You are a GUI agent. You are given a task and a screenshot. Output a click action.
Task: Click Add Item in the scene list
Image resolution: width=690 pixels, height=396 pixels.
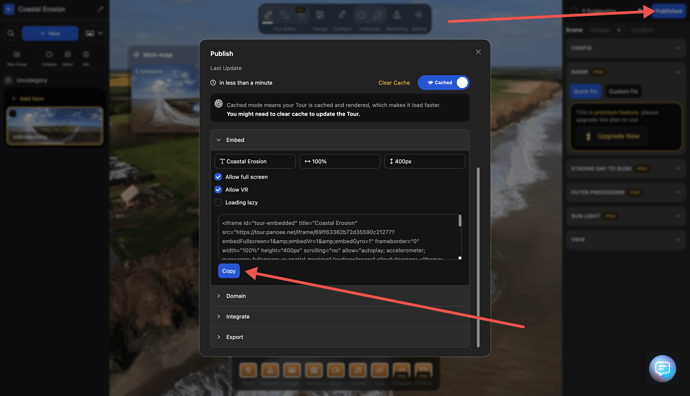[x=28, y=99]
